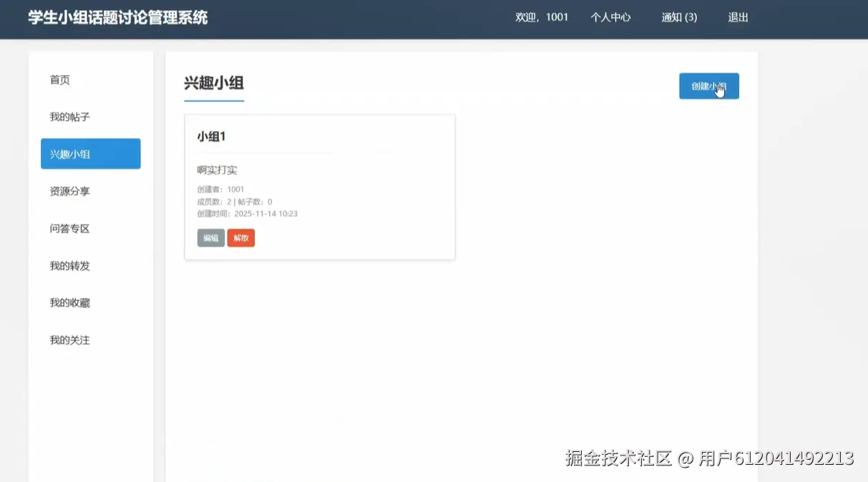Open 我的帖子 from the sidebar
This screenshot has width=868, height=482.
(x=68, y=117)
